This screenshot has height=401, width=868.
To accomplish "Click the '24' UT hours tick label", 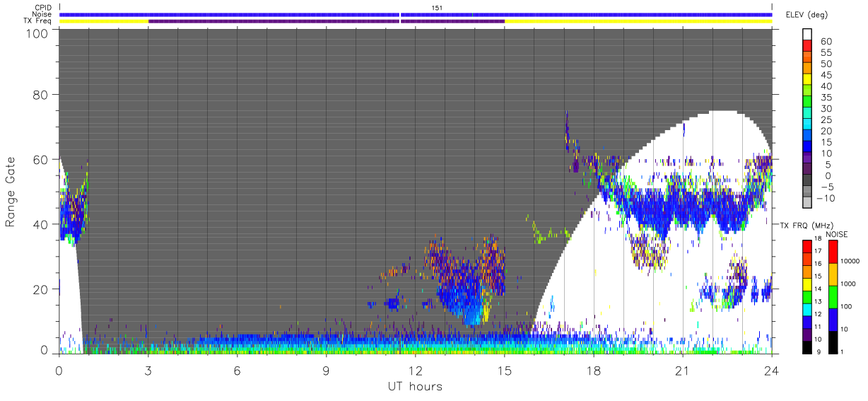I will [772, 370].
